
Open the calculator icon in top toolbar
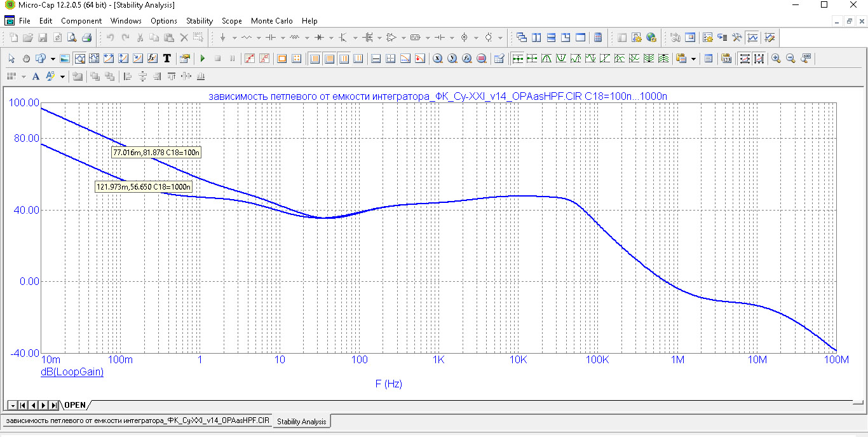click(x=598, y=38)
